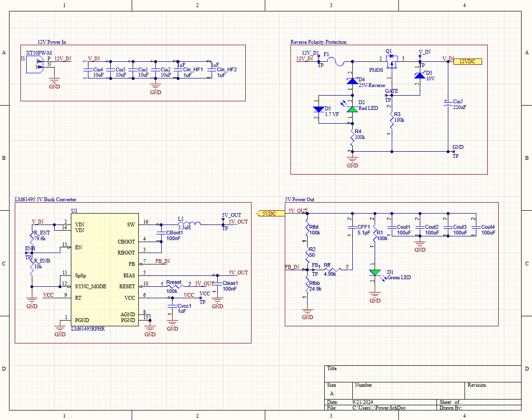
Task: Click the CBOOT pin label on U1
Action: coord(126,242)
